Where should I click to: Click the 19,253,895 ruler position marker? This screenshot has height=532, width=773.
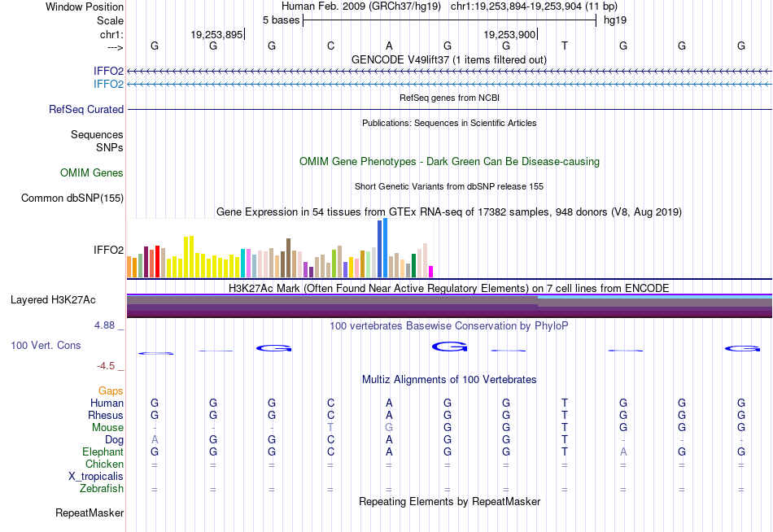[217, 34]
